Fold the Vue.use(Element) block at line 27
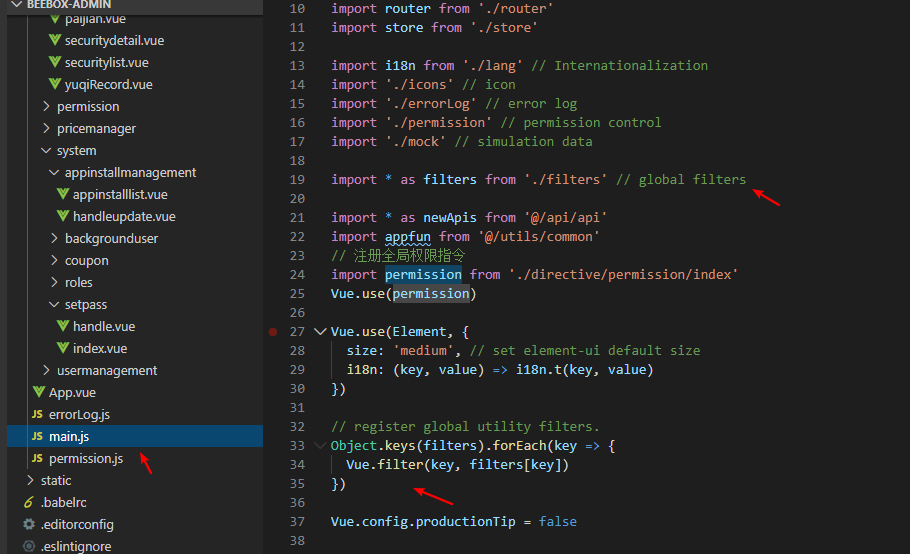This screenshot has height=554, width=910. click(320, 332)
